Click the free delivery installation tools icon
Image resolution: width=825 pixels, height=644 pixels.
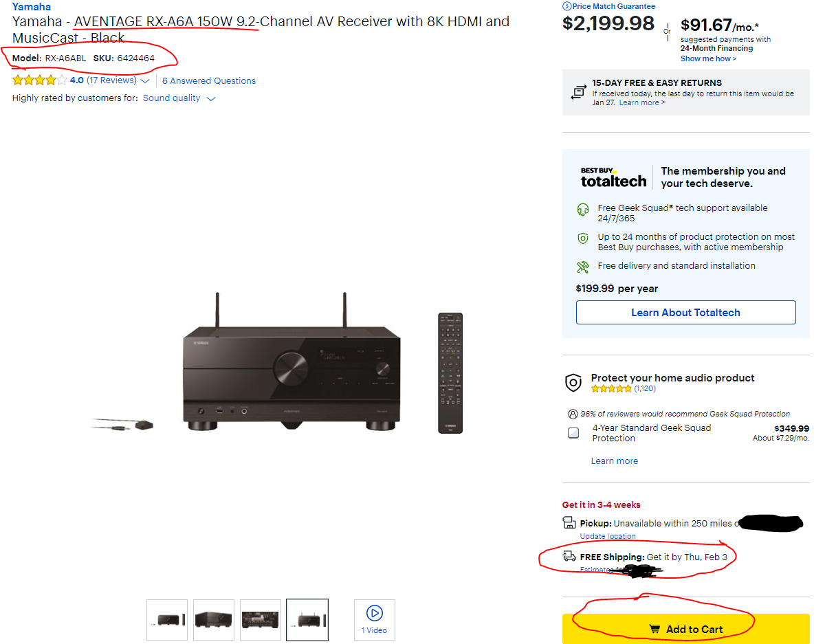click(x=583, y=267)
